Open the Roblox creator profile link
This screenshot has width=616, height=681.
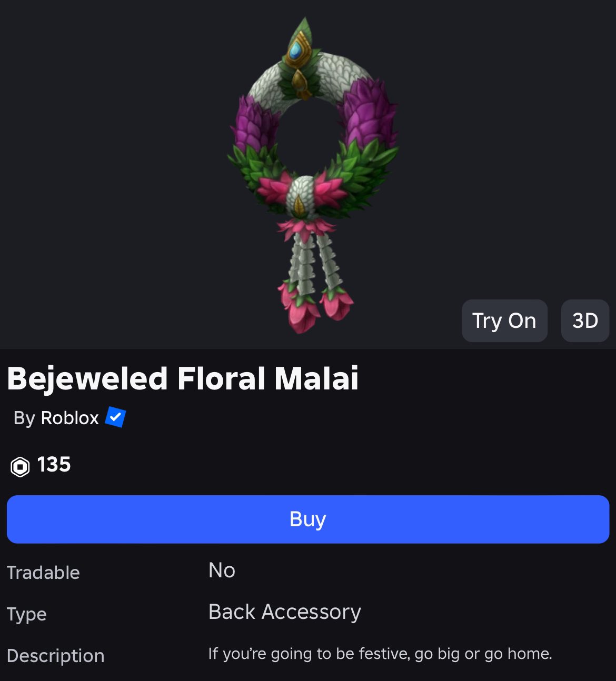(69, 418)
